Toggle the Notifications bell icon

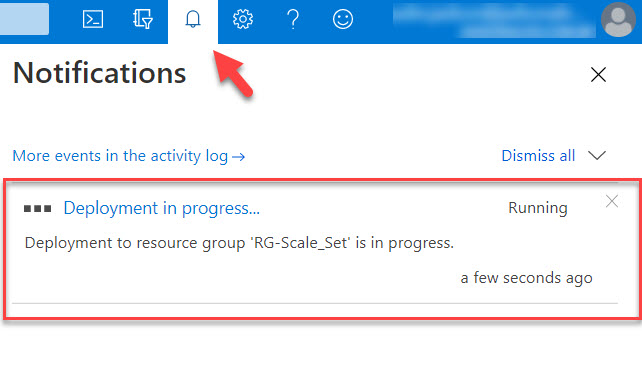pos(193,19)
